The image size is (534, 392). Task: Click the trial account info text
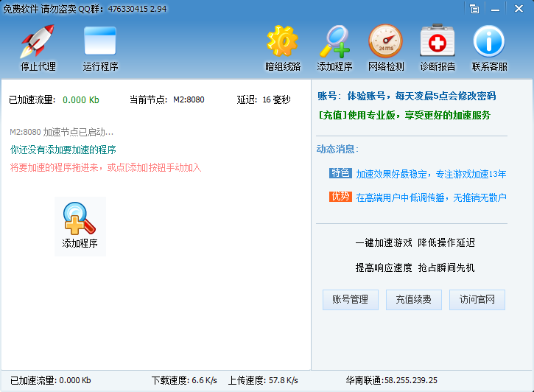point(407,96)
